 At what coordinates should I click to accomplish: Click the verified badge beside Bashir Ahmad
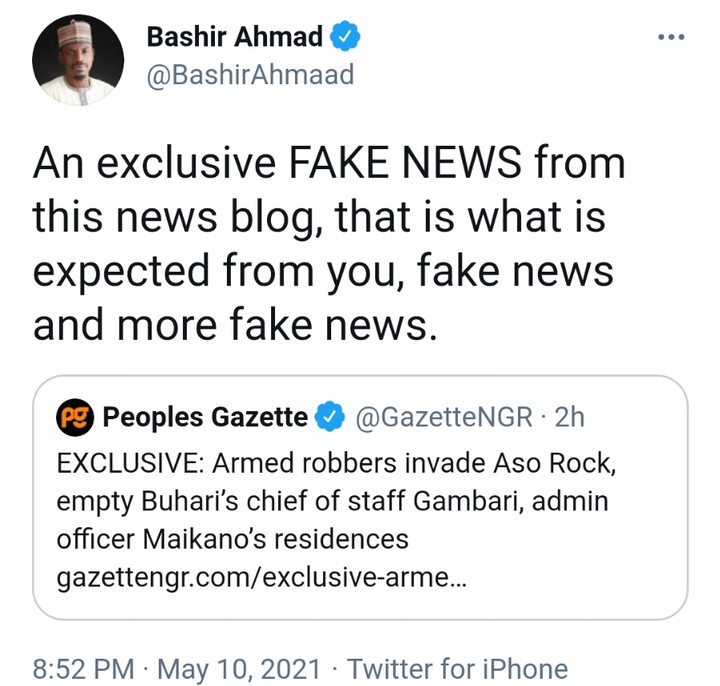click(x=346, y=38)
